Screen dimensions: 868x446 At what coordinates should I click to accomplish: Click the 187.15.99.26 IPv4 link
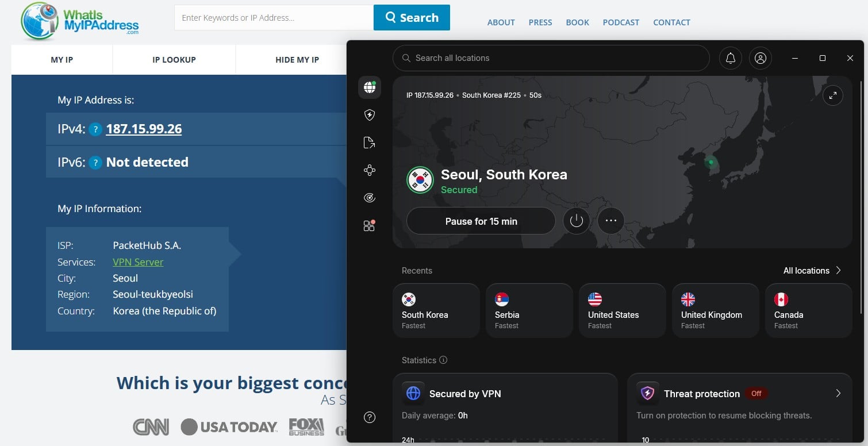pos(144,129)
